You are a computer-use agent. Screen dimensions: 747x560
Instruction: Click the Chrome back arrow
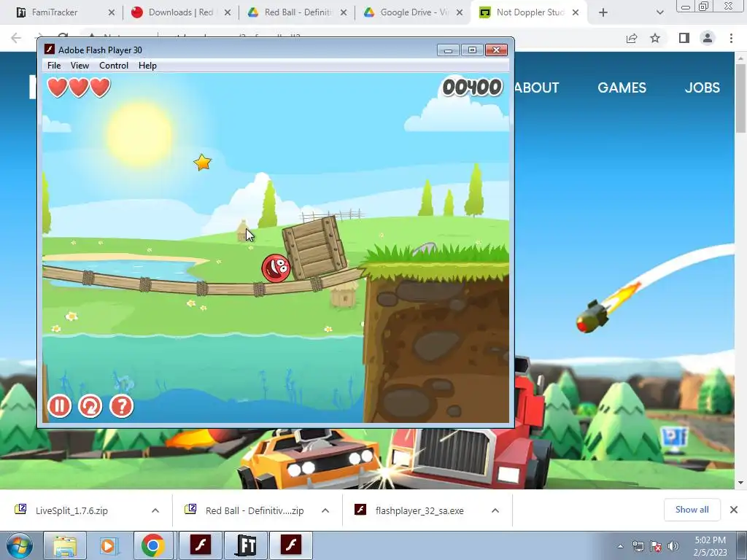(x=16, y=38)
